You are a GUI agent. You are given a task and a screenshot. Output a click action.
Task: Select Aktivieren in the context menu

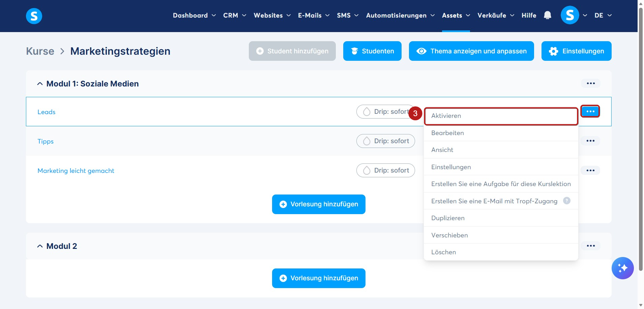click(501, 116)
